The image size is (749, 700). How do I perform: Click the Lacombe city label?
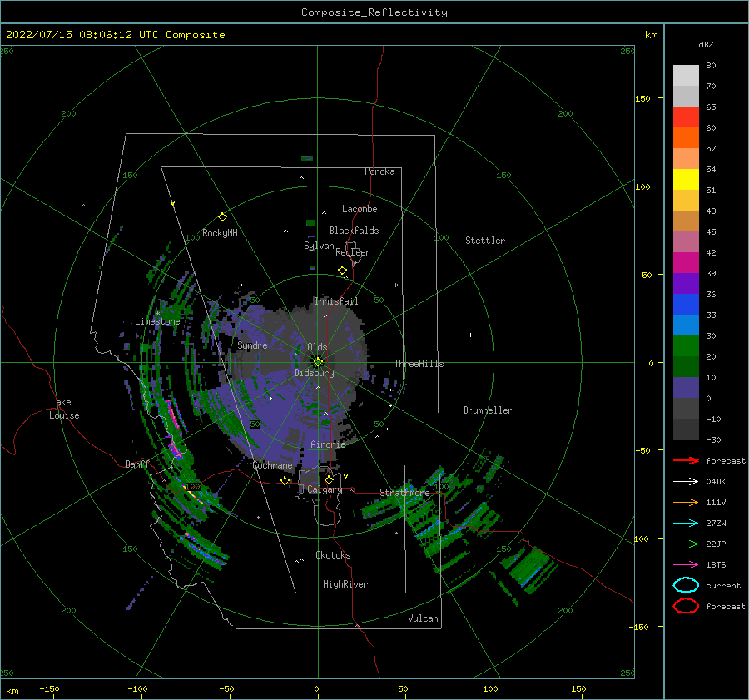click(360, 209)
